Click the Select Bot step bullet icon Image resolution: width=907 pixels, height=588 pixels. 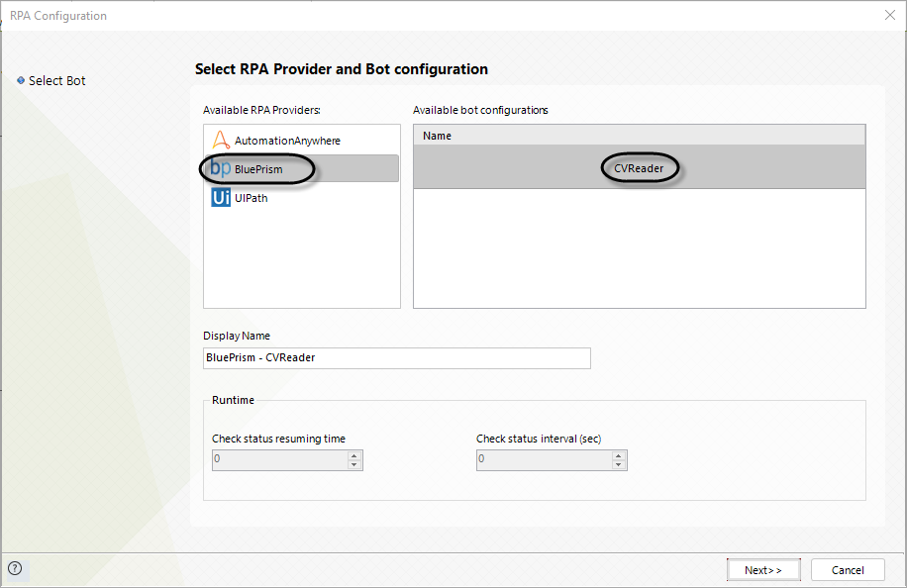pos(21,80)
